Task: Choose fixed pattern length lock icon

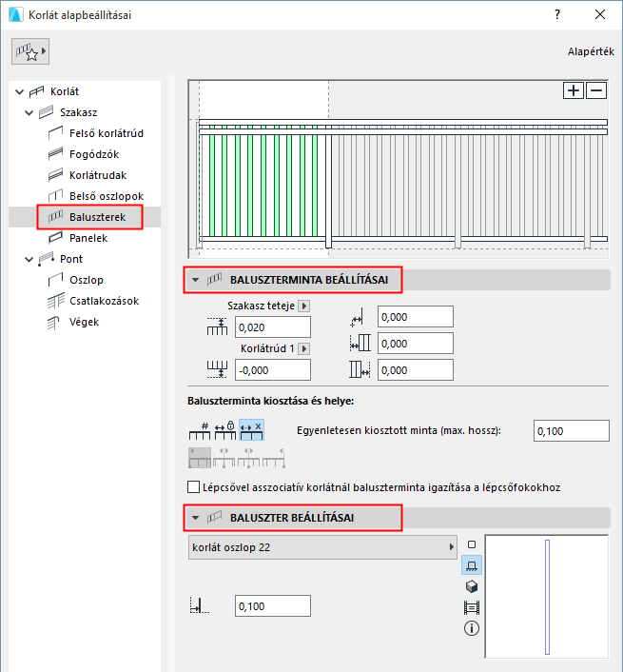Action: tap(225, 430)
